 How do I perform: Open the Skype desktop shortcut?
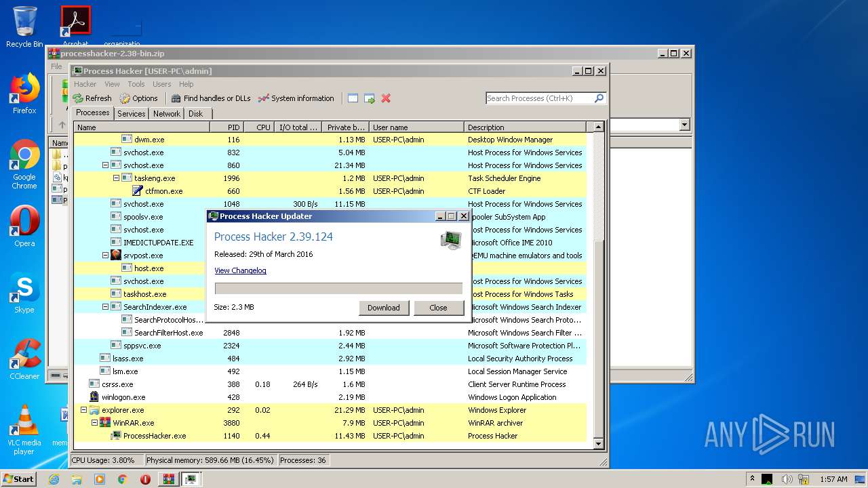[x=24, y=293]
